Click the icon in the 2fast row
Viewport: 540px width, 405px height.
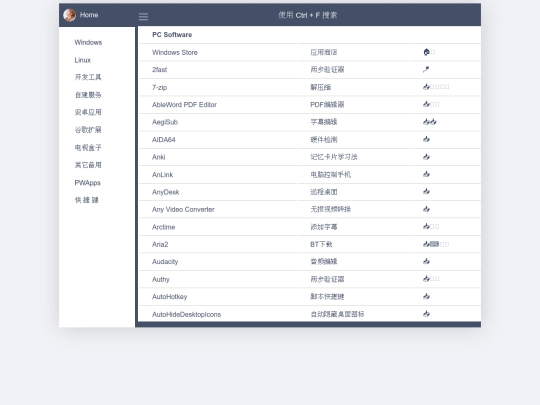pos(426,70)
